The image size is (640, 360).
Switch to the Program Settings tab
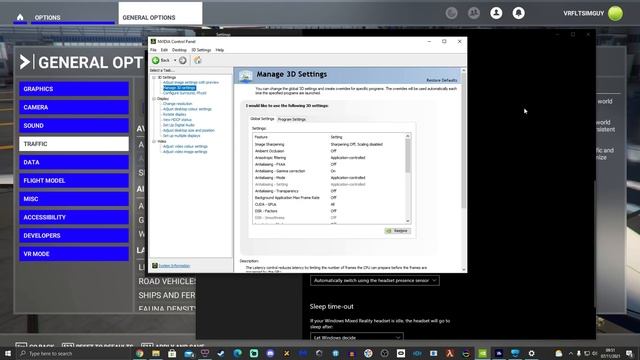click(291, 119)
